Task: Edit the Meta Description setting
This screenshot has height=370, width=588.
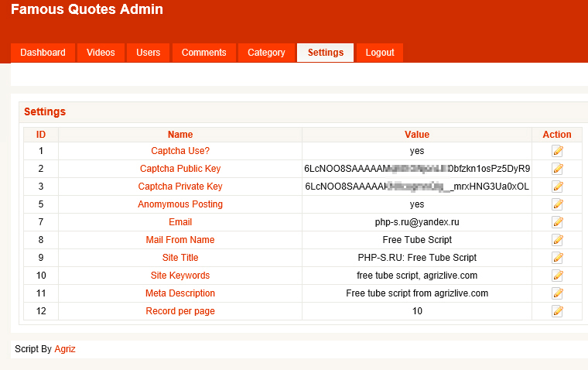Action: click(x=557, y=293)
